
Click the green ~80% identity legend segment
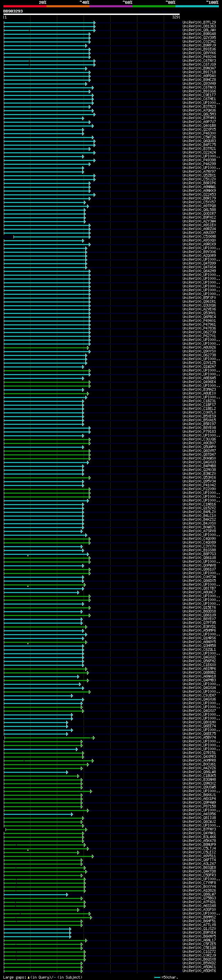pyautogui.click(x=154, y=7)
